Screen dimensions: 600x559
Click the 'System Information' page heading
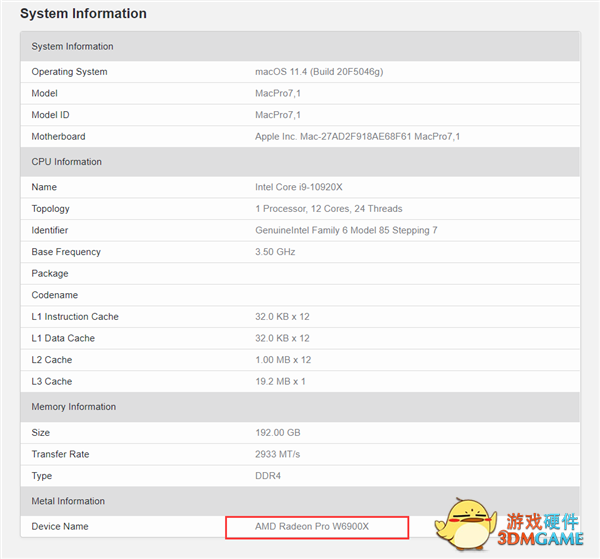[83, 13]
